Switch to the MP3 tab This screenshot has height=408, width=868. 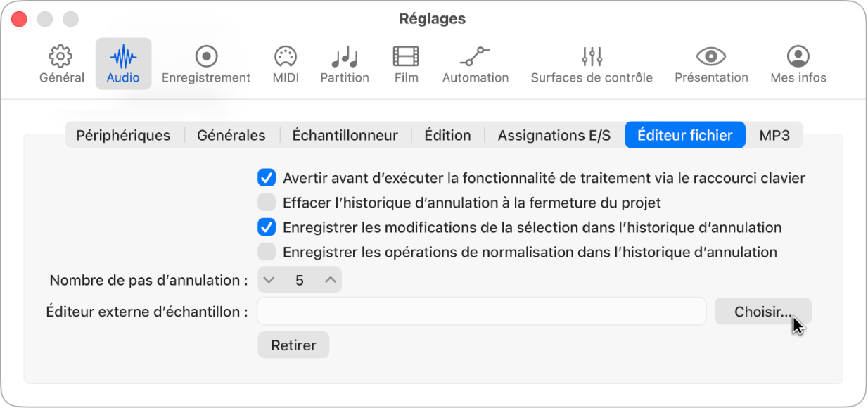pos(774,134)
